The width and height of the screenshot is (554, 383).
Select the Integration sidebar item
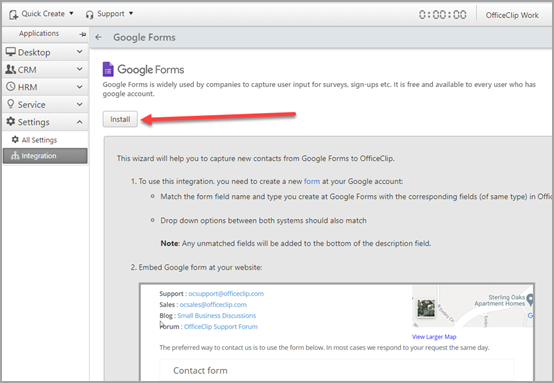point(45,156)
